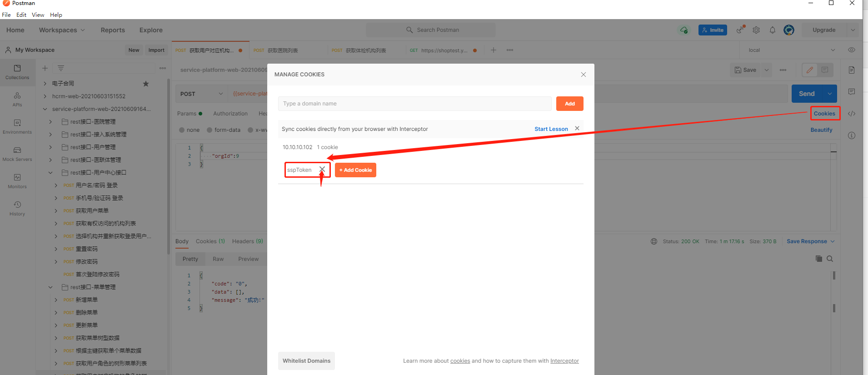Expand the hcrm-web-20210603151552 collection
Image resolution: width=868 pixels, height=375 pixels.
[x=45, y=96]
